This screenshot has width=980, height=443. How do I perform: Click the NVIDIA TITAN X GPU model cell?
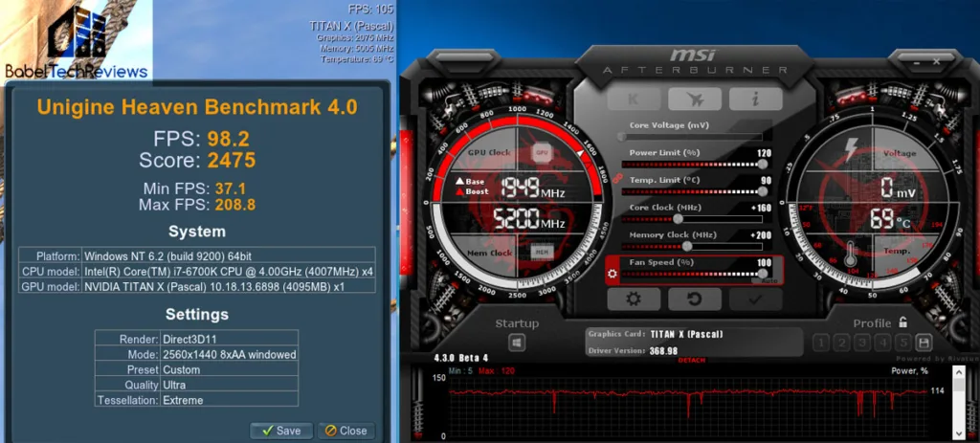(x=229, y=286)
